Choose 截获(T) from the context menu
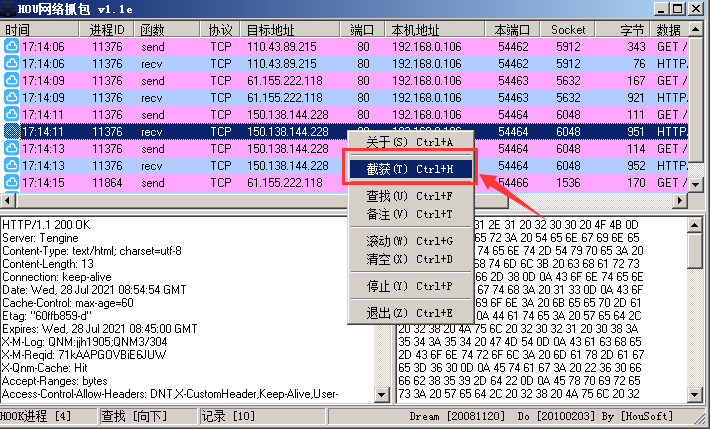The height and width of the screenshot is (429, 710). pyautogui.click(x=409, y=168)
